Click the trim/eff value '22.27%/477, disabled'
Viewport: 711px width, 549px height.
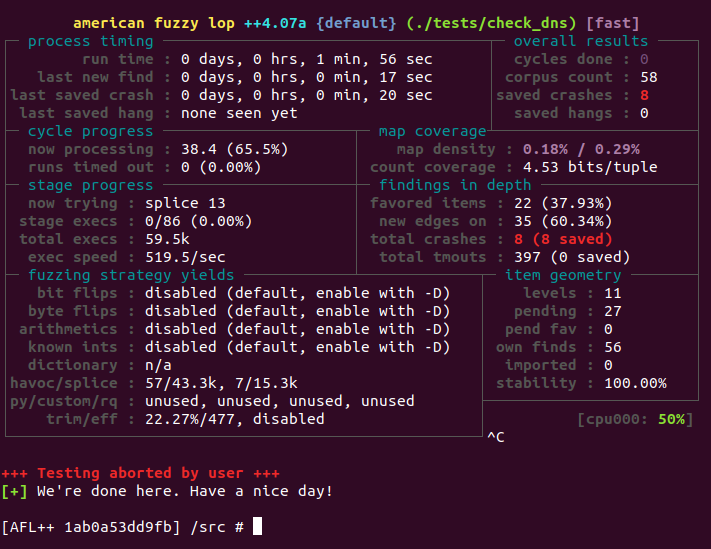point(235,419)
